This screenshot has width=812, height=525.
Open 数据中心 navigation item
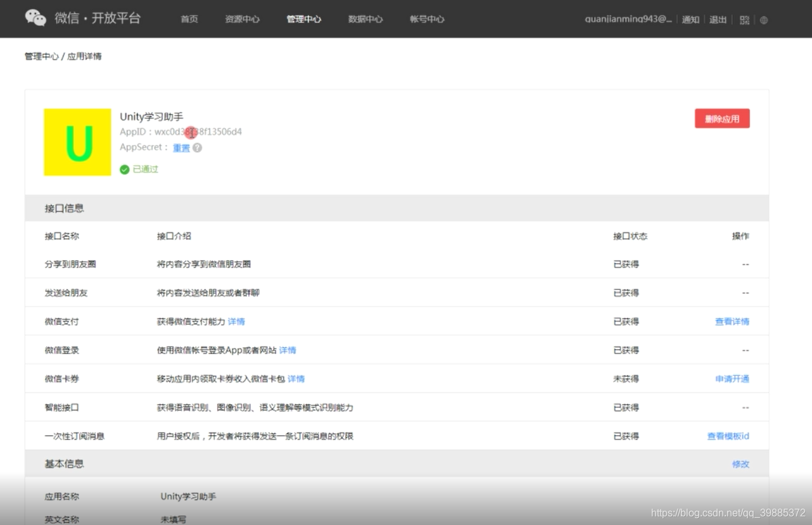[x=365, y=19]
